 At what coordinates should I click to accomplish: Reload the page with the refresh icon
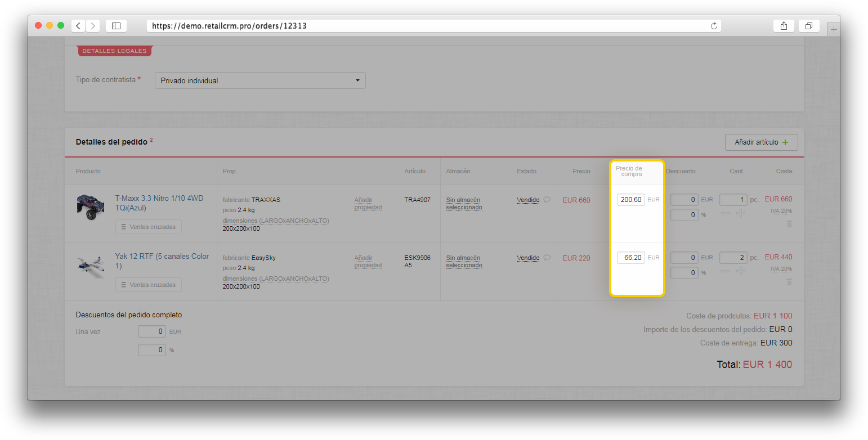(x=714, y=26)
